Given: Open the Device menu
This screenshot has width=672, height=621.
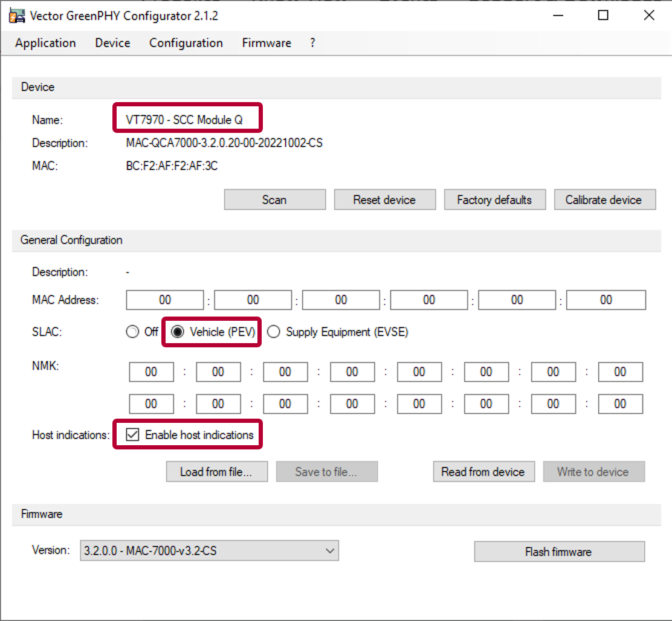Looking at the screenshot, I should [x=112, y=43].
